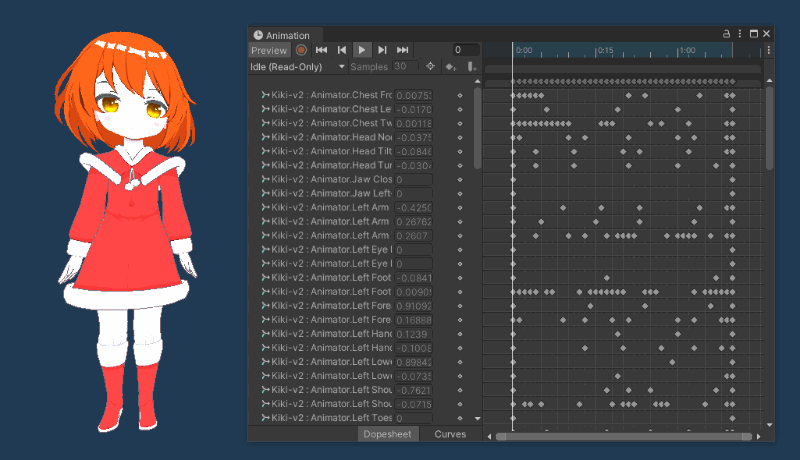Click the keyframe diamond for Jaw Left row
Viewport: 800px width, 460px height.
click(x=460, y=194)
